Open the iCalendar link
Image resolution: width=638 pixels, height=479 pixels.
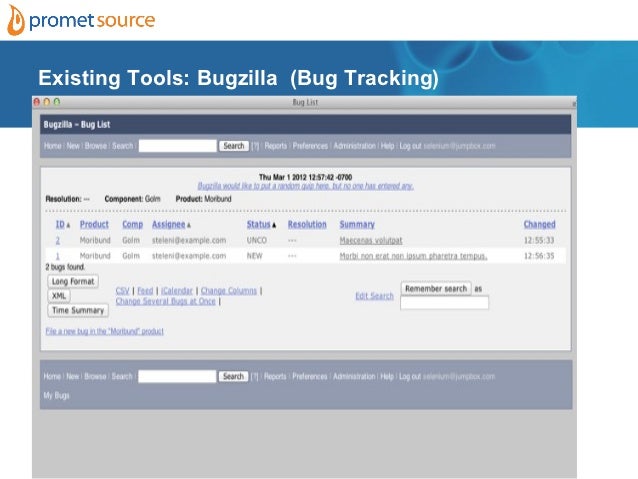[x=177, y=291]
